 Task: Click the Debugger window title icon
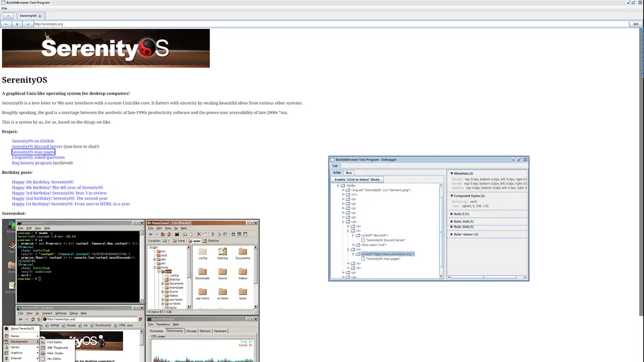point(333,159)
